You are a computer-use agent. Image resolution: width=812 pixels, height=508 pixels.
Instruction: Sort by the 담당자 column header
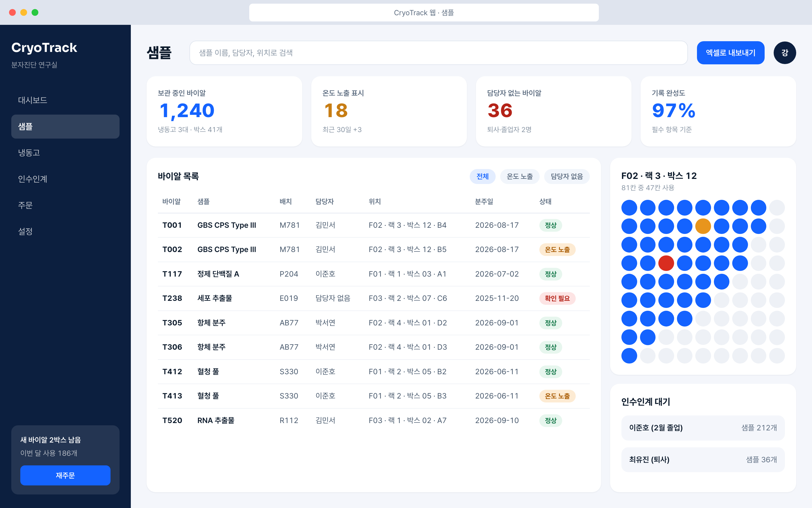tap(324, 202)
